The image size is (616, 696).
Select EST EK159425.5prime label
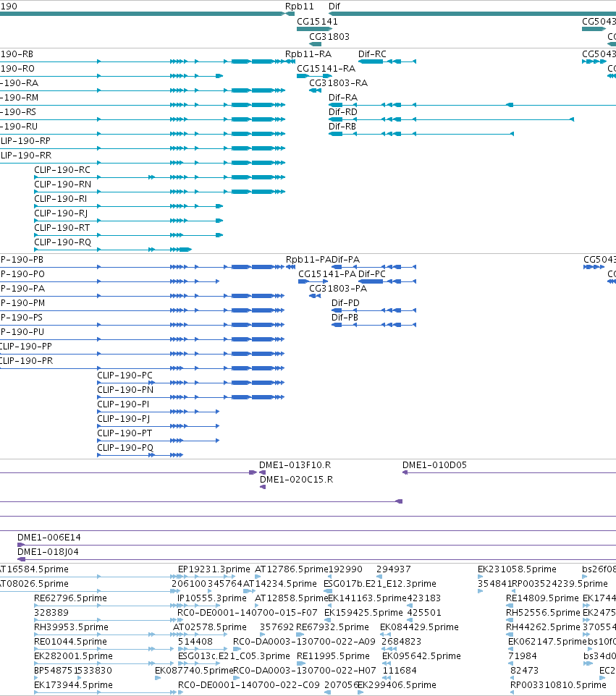coord(364,613)
